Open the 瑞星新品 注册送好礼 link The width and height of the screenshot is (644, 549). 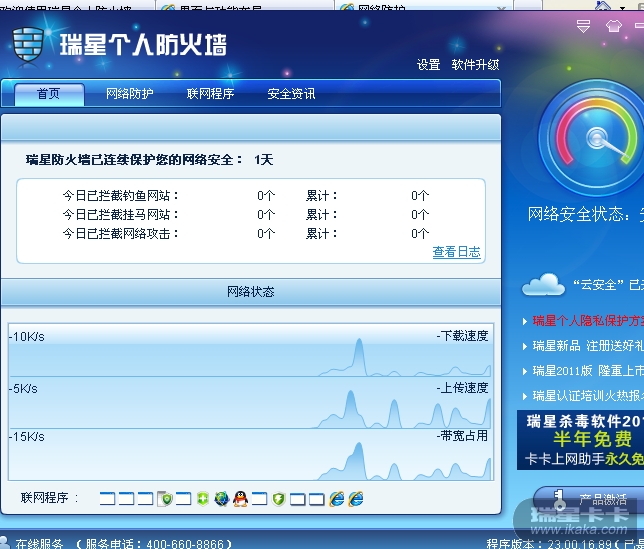point(588,346)
